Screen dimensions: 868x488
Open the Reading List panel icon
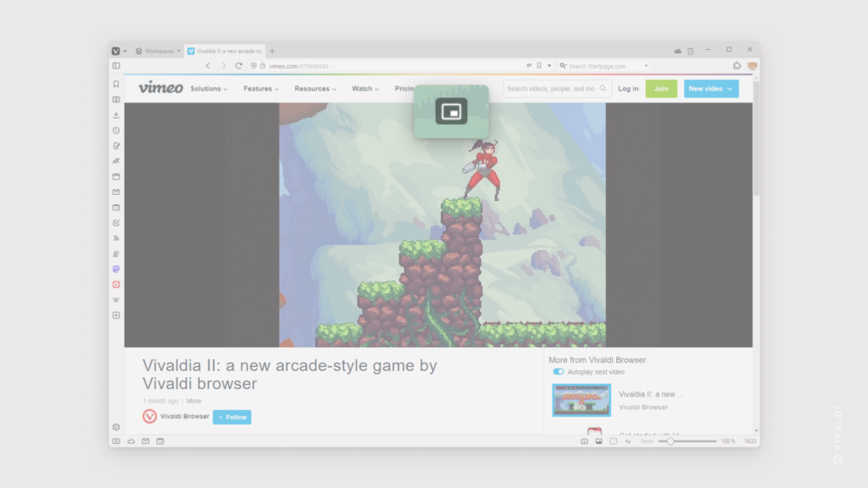pyautogui.click(x=116, y=100)
